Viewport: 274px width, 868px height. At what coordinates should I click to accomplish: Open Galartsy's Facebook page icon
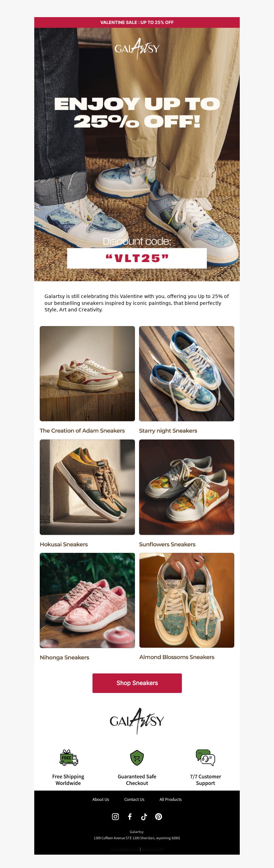[130, 817]
